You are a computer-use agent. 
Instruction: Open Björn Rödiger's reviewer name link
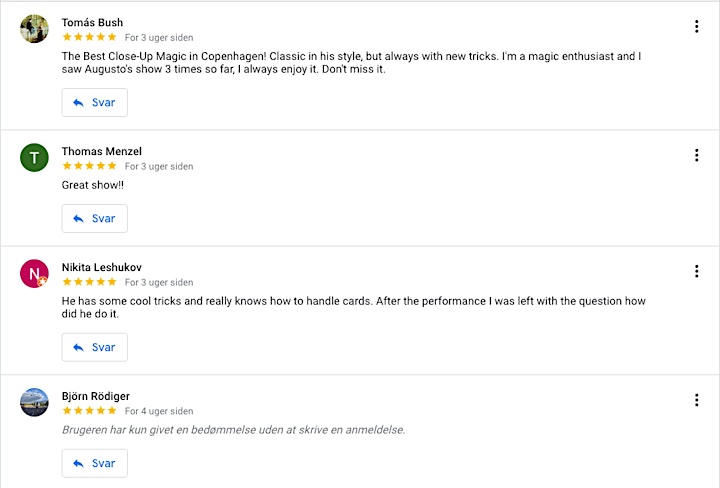coord(96,396)
